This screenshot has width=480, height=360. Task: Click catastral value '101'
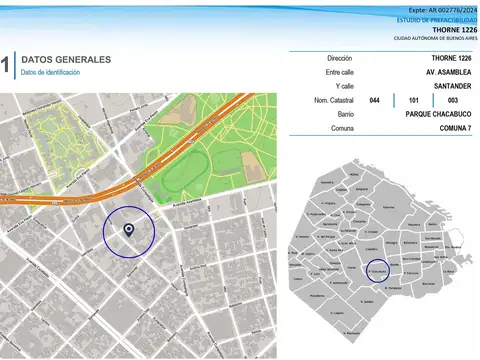point(413,100)
